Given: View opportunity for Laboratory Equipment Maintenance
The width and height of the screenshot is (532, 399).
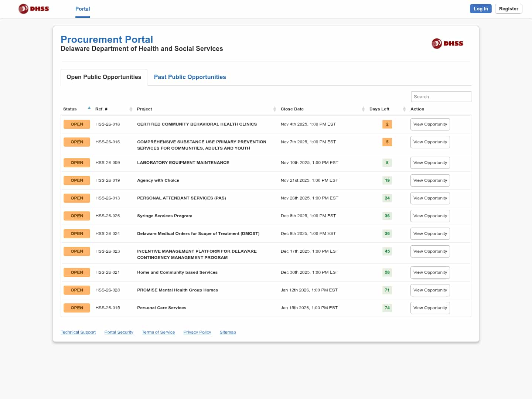Looking at the screenshot, I should click(430, 163).
